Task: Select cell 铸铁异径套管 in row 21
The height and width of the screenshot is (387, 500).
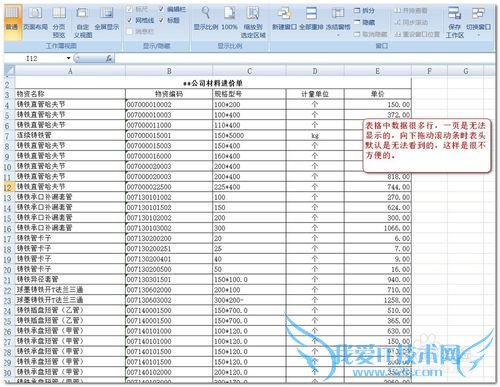Action: (70, 279)
